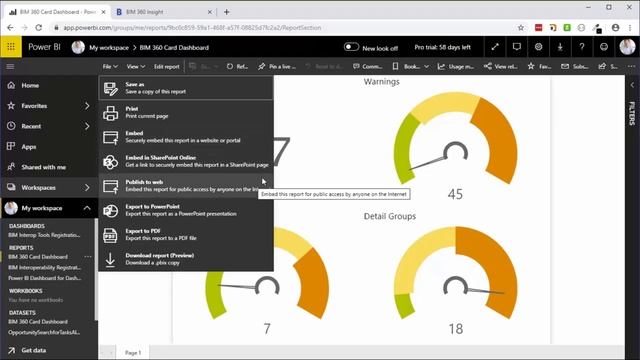Go back in browser history
640x360 pixels.
[10, 28]
